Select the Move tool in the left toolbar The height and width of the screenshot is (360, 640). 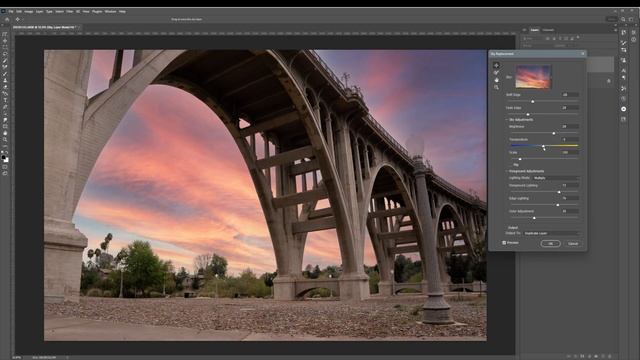point(5,41)
